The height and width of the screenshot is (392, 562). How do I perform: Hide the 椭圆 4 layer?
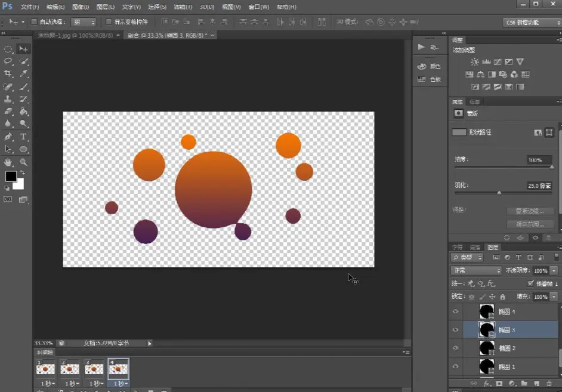click(456, 311)
